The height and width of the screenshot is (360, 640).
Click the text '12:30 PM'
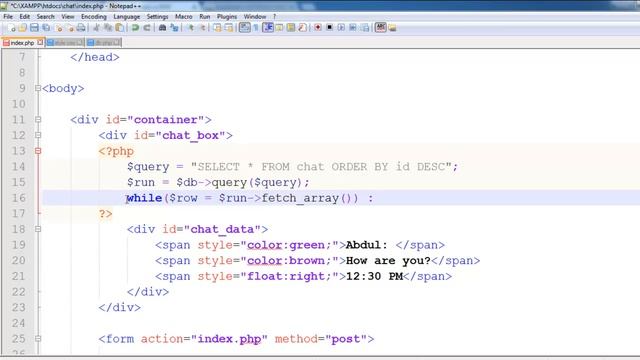[x=374, y=276]
